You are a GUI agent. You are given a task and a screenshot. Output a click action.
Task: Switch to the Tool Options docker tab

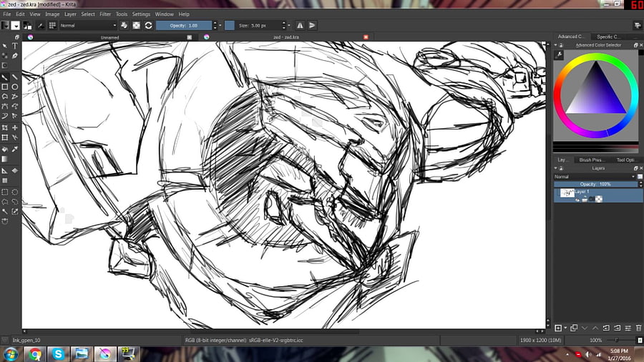(x=626, y=160)
